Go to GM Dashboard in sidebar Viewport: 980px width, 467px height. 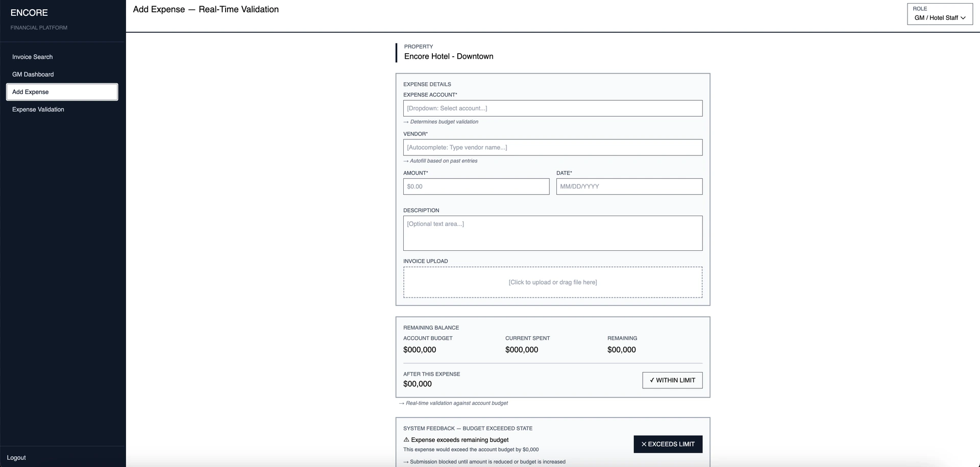point(33,75)
